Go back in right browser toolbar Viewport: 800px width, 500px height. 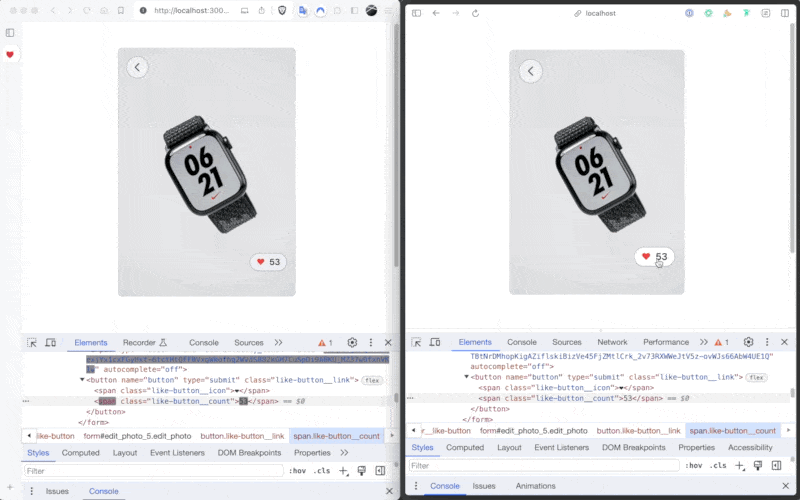coord(436,13)
